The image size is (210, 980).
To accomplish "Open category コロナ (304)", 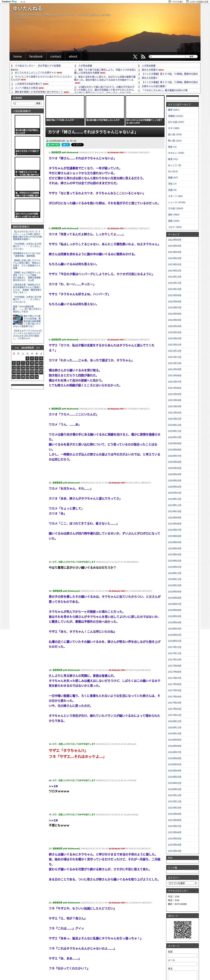I will 175,227.
